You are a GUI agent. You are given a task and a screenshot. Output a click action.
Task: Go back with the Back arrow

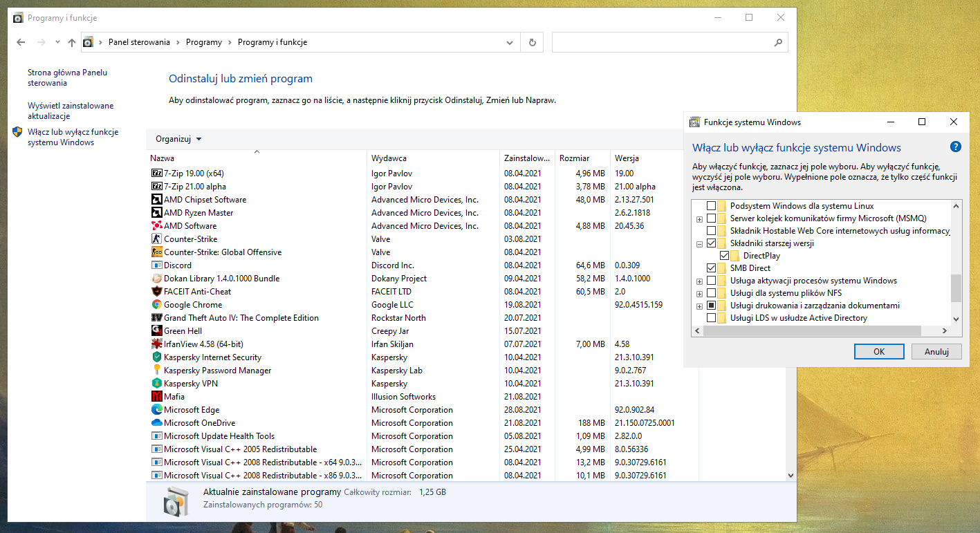tap(21, 42)
